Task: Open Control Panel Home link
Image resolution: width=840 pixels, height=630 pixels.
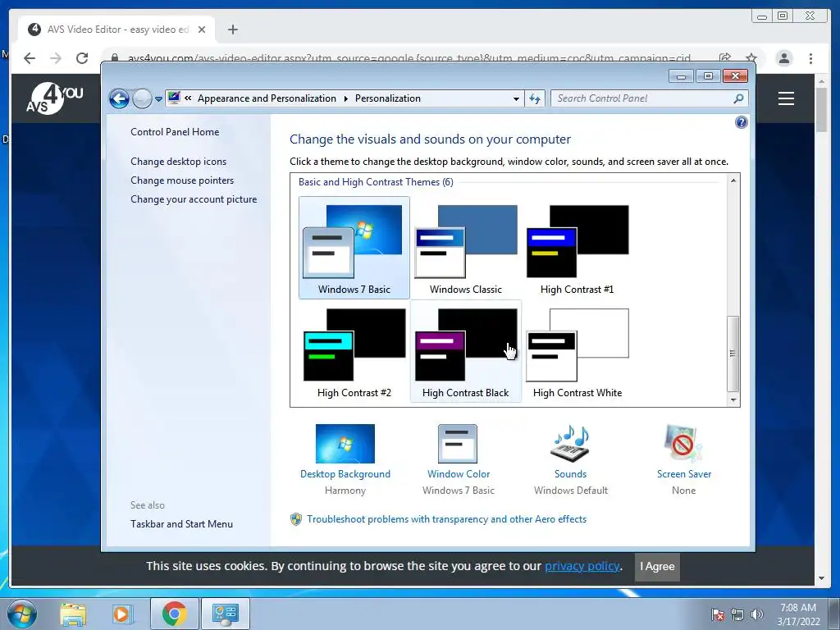Action: pyautogui.click(x=175, y=132)
